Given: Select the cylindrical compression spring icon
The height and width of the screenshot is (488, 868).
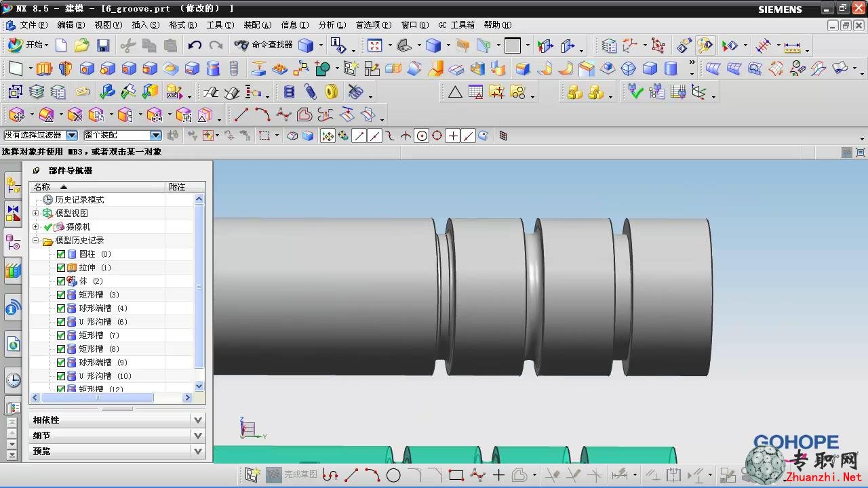Looking at the screenshot, I should 289,91.
